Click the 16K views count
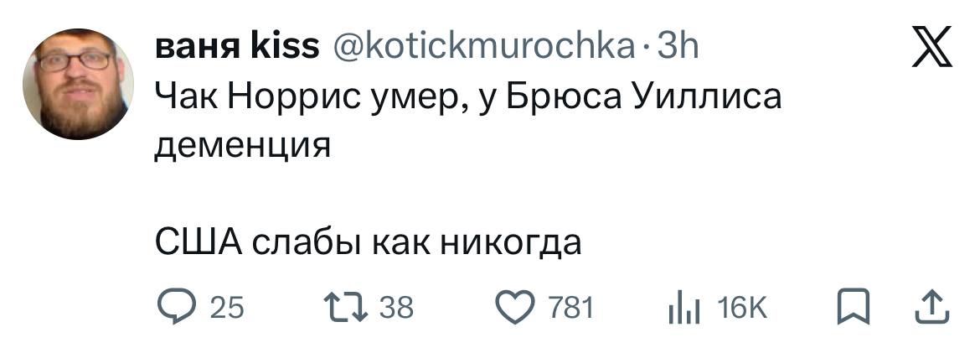This screenshot has width=980, height=348. click(x=742, y=309)
